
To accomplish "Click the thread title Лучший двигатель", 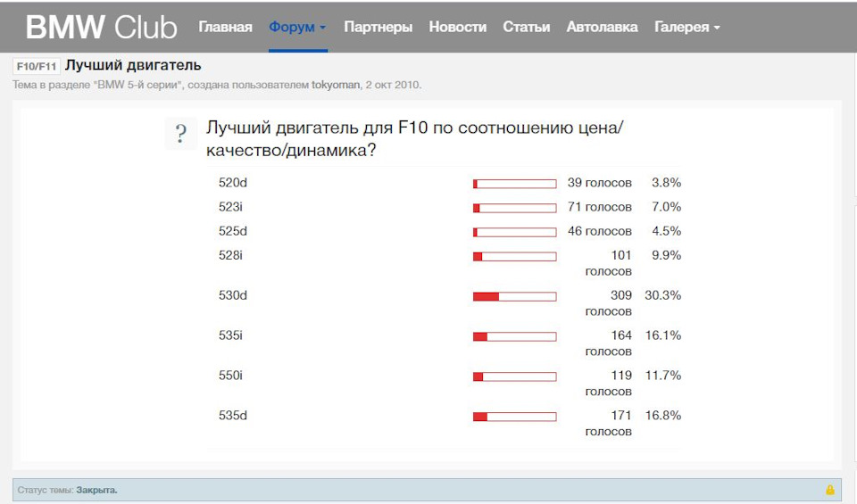I will coord(133,65).
